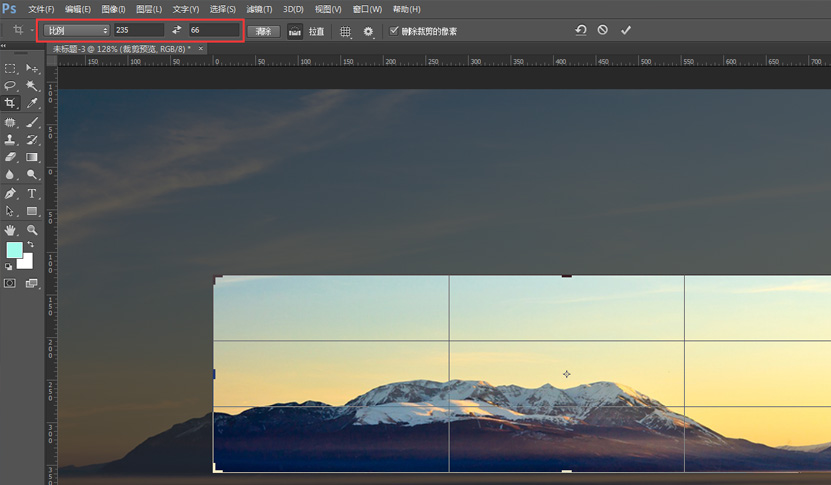
Task: Open the 滤镜(T) menu
Action: [259, 9]
